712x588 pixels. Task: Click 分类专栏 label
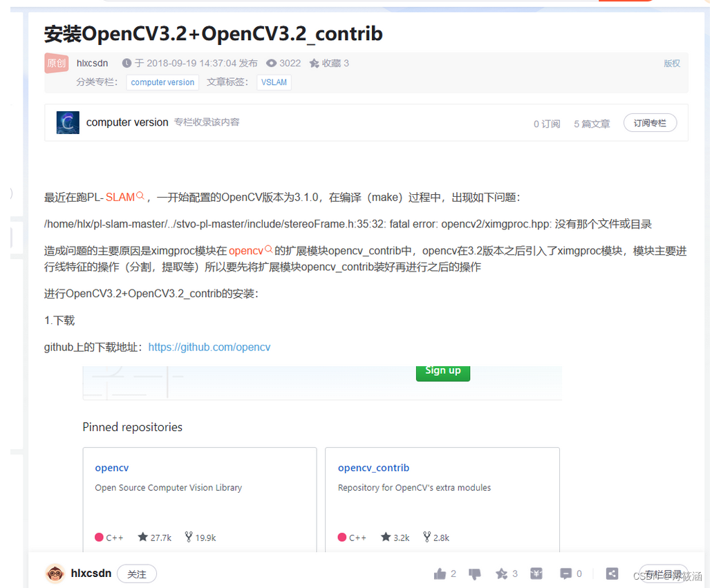(97, 82)
